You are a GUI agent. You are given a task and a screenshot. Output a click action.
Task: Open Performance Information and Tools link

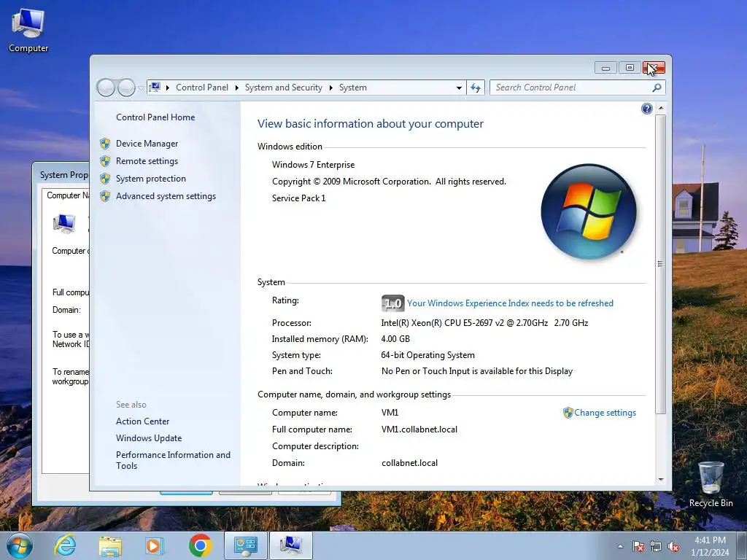[x=173, y=460]
